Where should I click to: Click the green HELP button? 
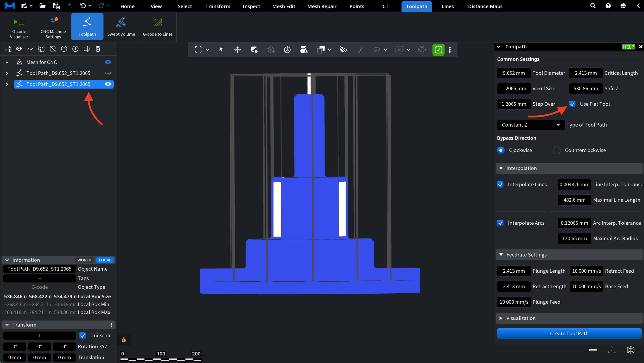click(x=628, y=47)
